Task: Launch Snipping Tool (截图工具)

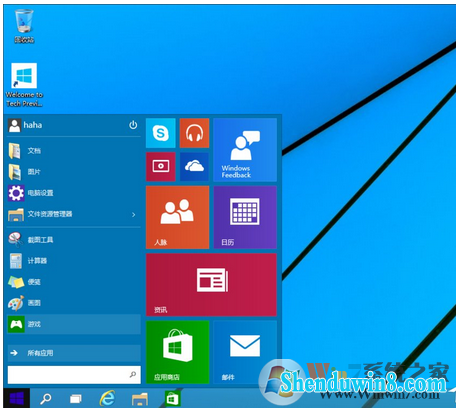Action: (x=74, y=240)
